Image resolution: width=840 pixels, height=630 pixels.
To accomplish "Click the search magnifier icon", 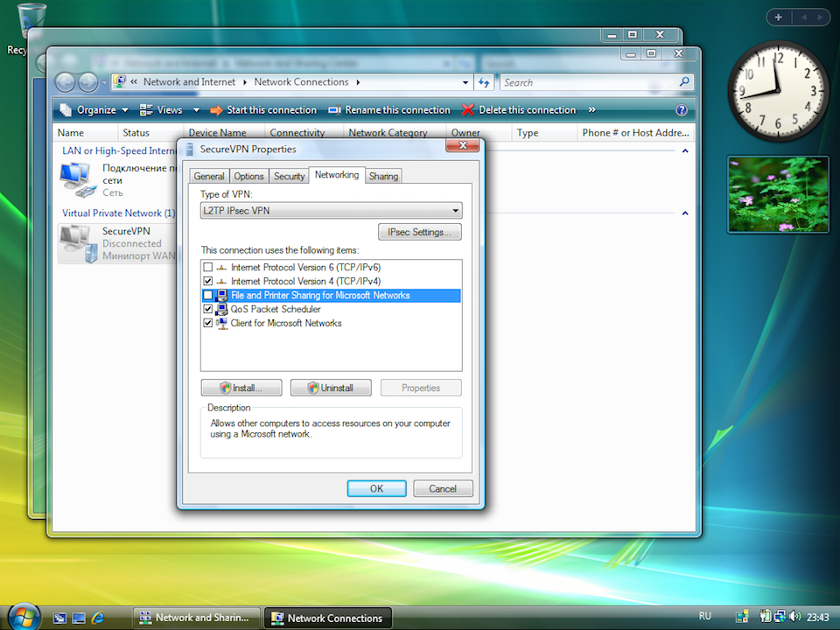I will click(x=684, y=82).
